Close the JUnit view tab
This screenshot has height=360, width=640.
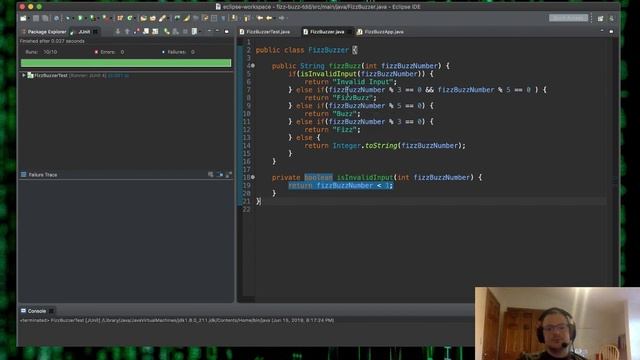click(x=95, y=31)
